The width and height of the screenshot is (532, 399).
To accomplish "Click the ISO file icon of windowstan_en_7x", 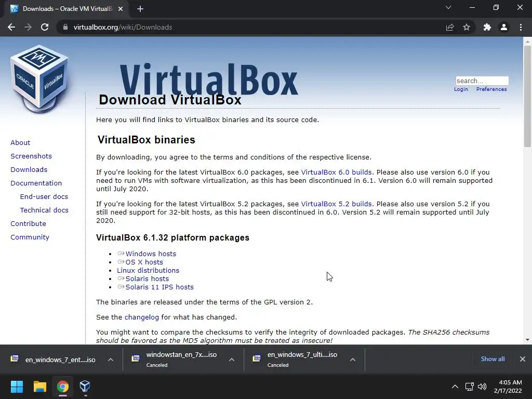I will click(136, 358).
